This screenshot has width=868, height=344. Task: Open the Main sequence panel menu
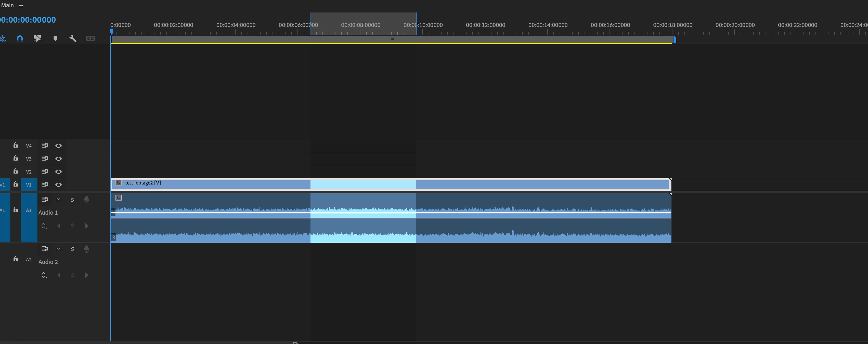pyautogui.click(x=21, y=5)
